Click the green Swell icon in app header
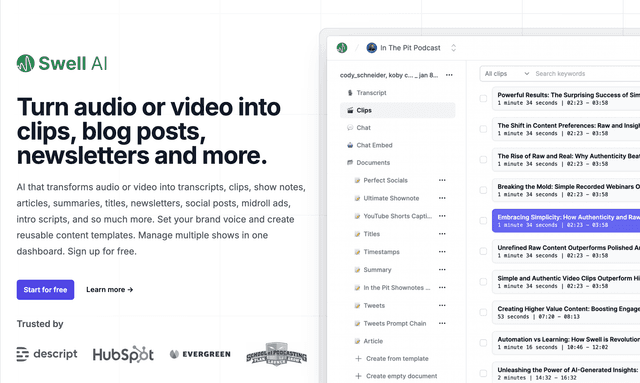Image resolution: width=640 pixels, height=383 pixels. click(342, 48)
